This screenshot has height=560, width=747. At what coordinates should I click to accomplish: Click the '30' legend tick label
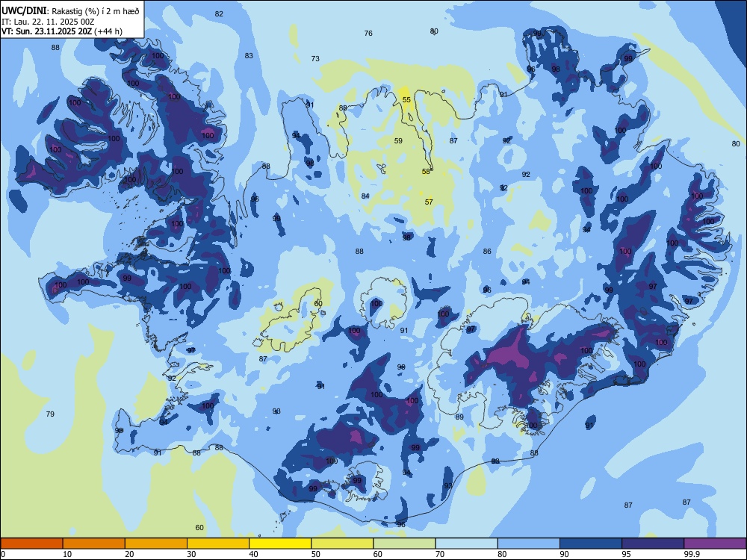point(191,554)
